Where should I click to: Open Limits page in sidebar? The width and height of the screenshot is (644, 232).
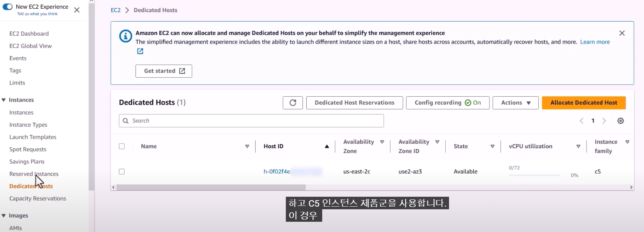tap(17, 83)
